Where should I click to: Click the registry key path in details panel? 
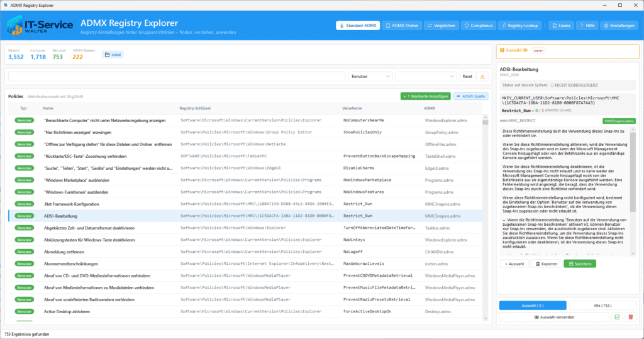560,100
